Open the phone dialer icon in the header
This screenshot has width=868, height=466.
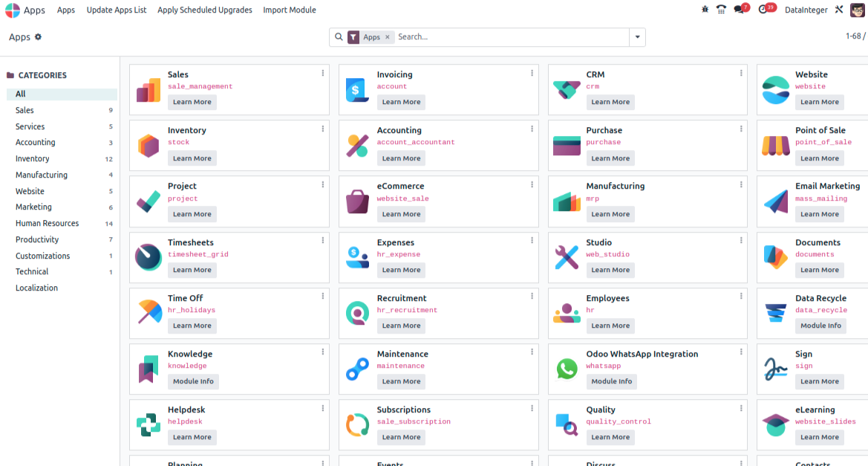pos(721,10)
